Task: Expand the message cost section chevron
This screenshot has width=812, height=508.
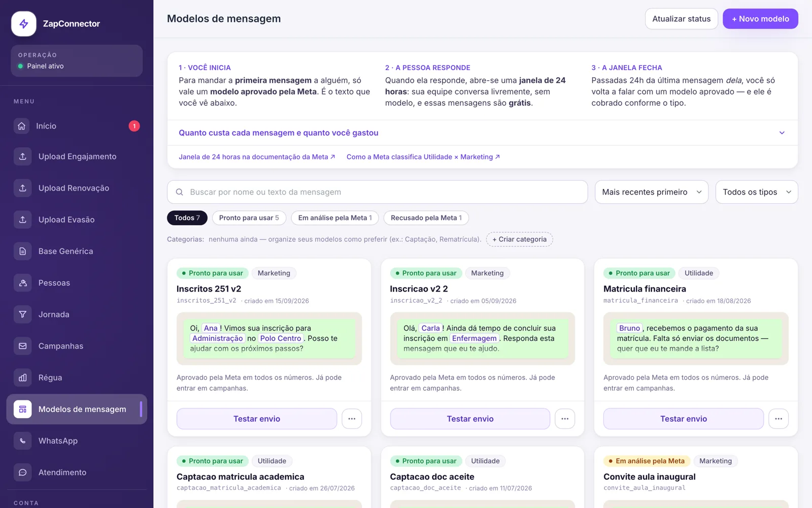Action: tap(782, 133)
